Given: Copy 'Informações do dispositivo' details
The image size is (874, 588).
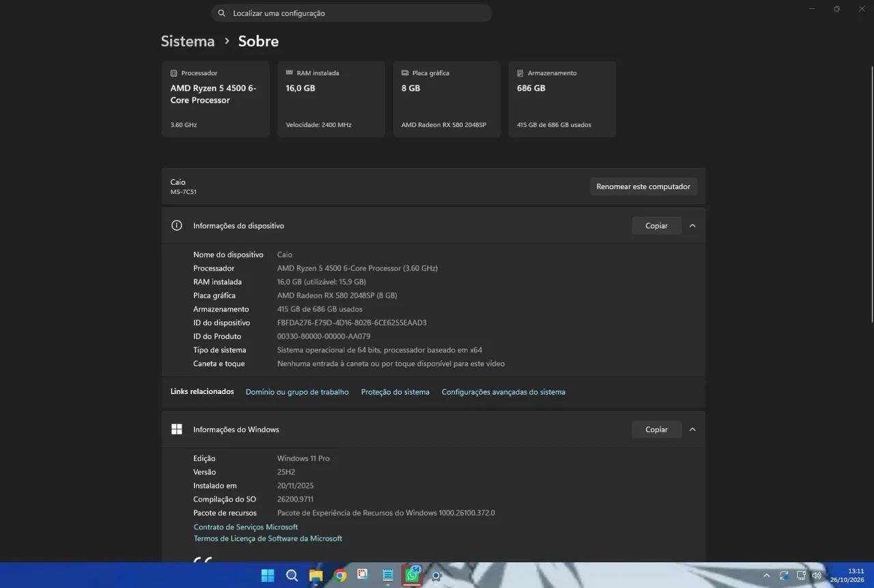Looking at the screenshot, I should point(656,225).
